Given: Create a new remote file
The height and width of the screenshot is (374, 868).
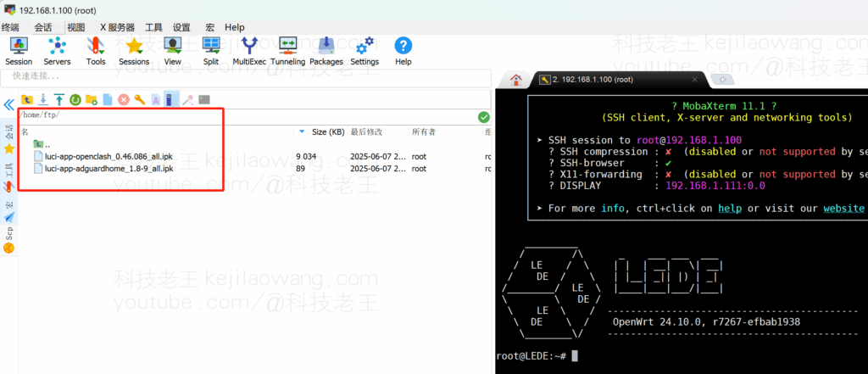Looking at the screenshot, I should (108, 99).
